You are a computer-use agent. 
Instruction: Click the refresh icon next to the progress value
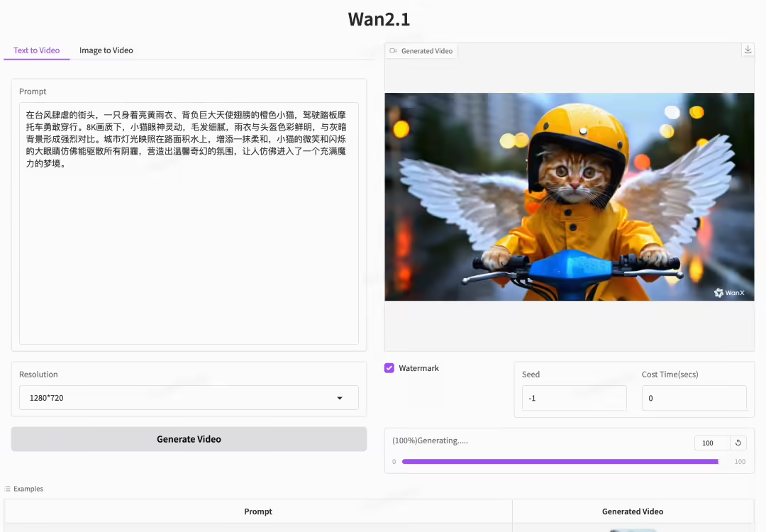(738, 443)
